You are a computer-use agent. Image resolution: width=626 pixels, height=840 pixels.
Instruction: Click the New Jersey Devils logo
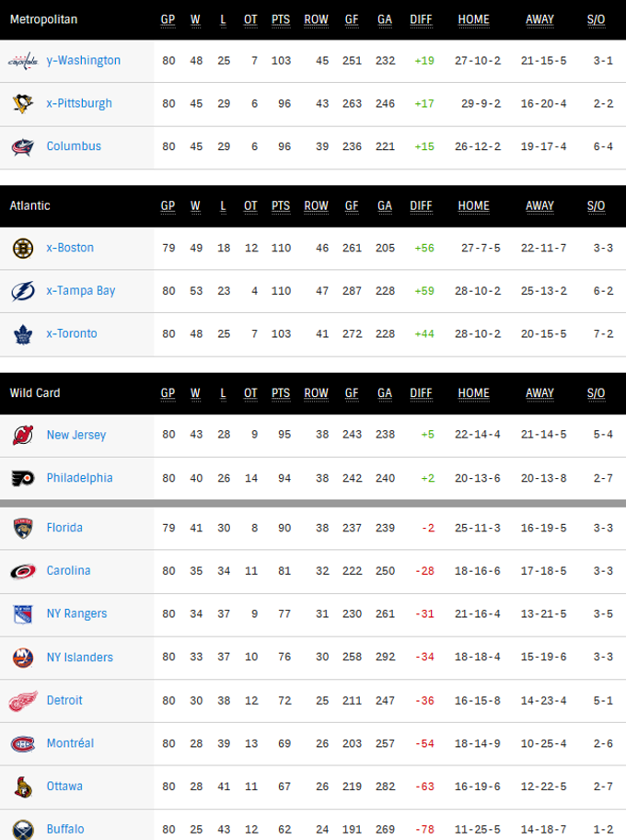click(x=23, y=435)
